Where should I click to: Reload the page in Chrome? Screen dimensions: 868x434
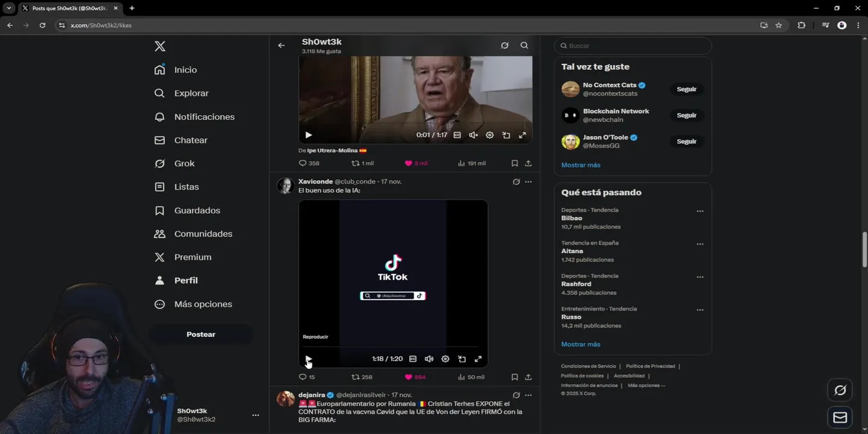pyautogui.click(x=42, y=25)
